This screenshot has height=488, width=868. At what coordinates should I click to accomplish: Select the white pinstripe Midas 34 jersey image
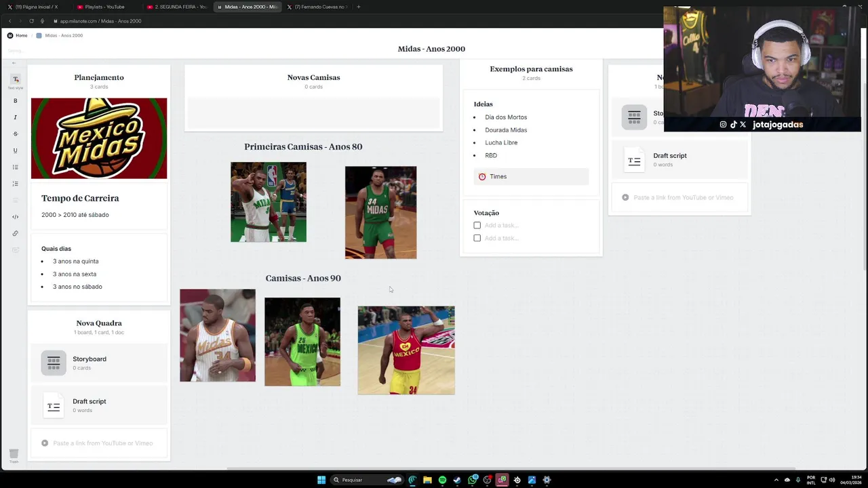(218, 335)
